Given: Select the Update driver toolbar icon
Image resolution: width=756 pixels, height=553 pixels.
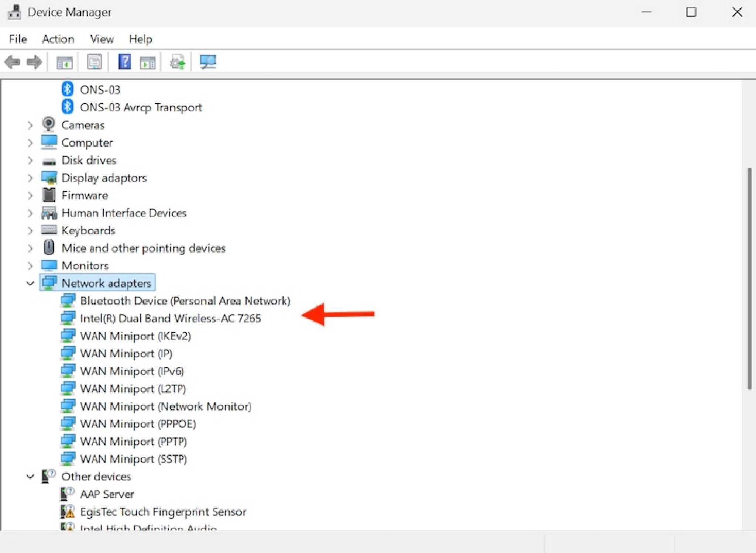Looking at the screenshot, I should [176, 62].
